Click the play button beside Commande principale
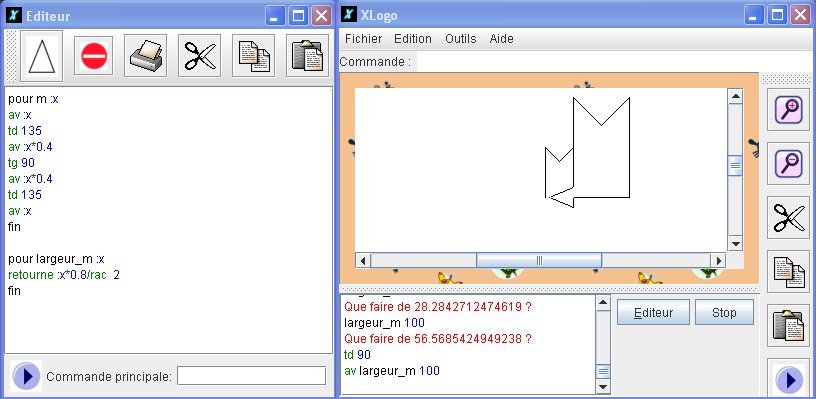Image resolution: width=816 pixels, height=399 pixels. pos(26,376)
